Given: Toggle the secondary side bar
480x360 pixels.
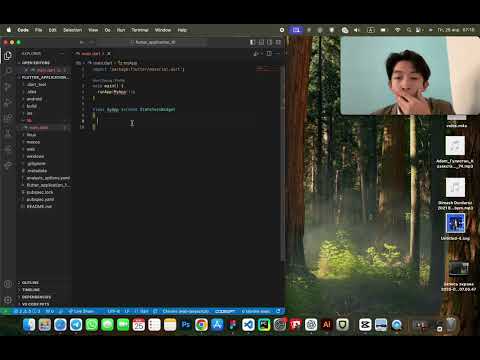Looking at the screenshot, I should (x=269, y=42).
